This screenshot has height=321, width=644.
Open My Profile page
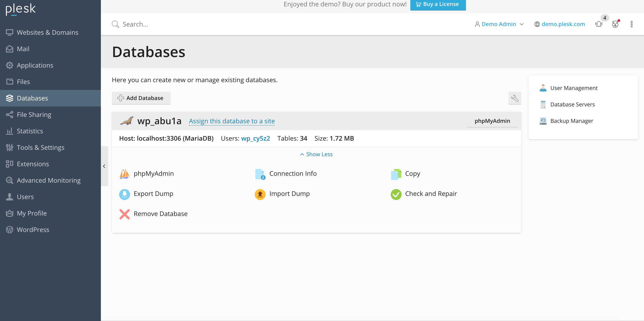click(x=50, y=213)
